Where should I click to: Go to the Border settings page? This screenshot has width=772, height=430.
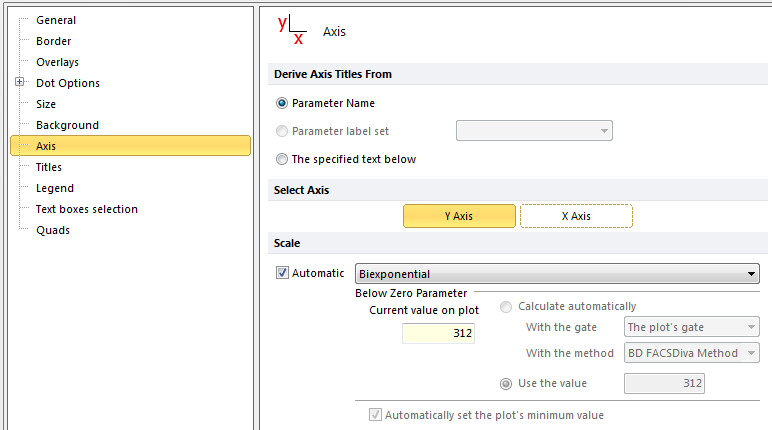pyautogui.click(x=53, y=41)
